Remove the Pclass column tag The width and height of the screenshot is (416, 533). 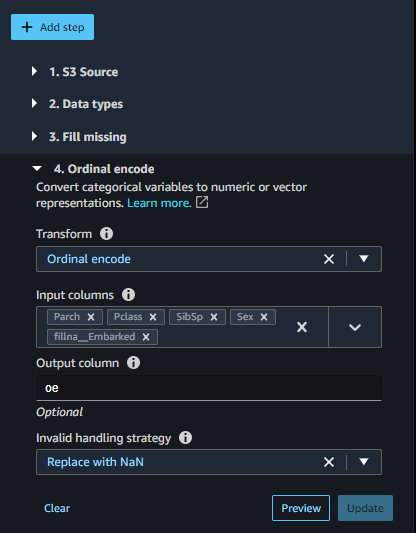point(153,317)
